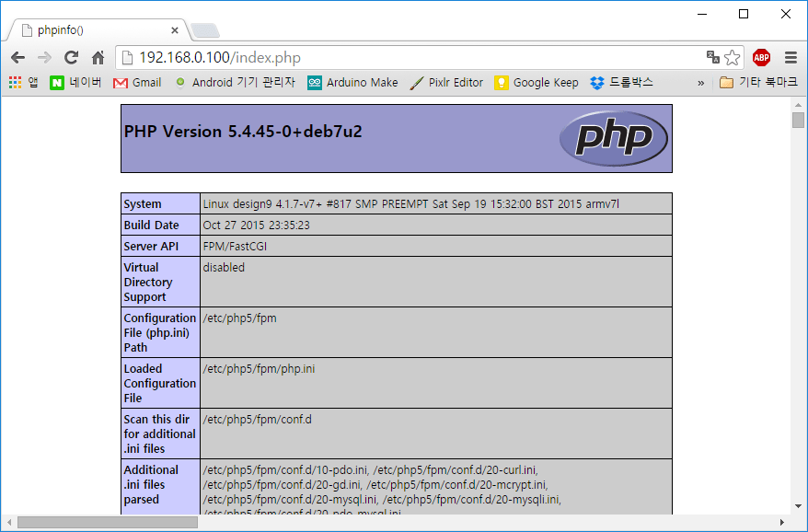Open the Dropbox bookmark
This screenshot has height=532, width=808.
click(x=622, y=82)
